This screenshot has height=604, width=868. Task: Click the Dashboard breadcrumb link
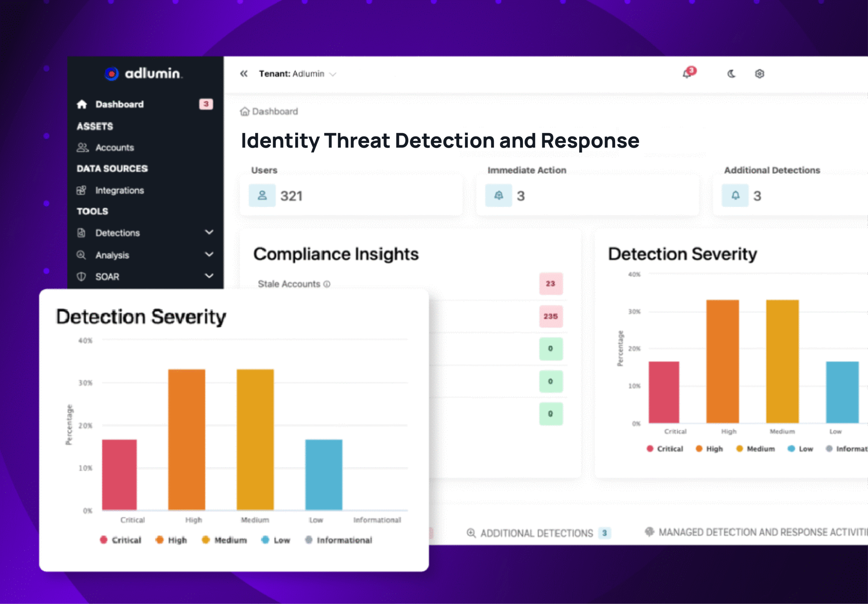[275, 111]
